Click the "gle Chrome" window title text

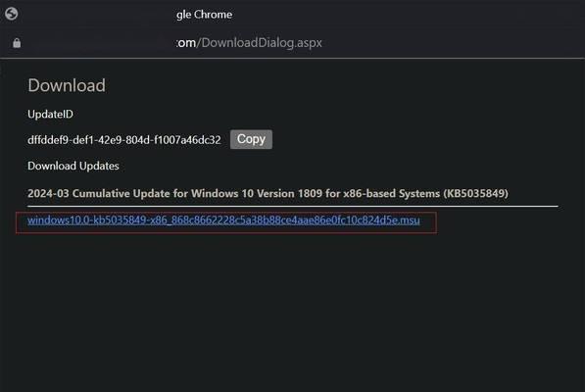[204, 15]
